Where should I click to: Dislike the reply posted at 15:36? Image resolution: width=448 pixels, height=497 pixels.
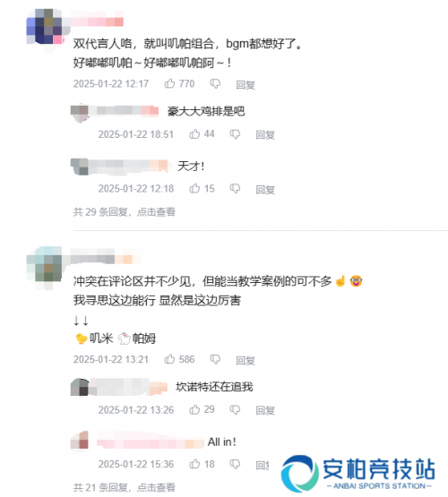[235, 465]
